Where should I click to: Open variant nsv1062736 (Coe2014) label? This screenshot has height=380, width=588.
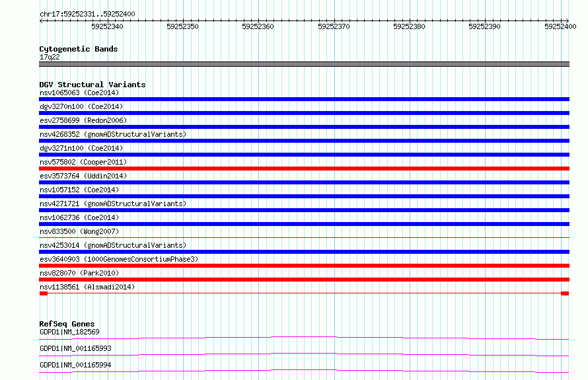(79, 217)
